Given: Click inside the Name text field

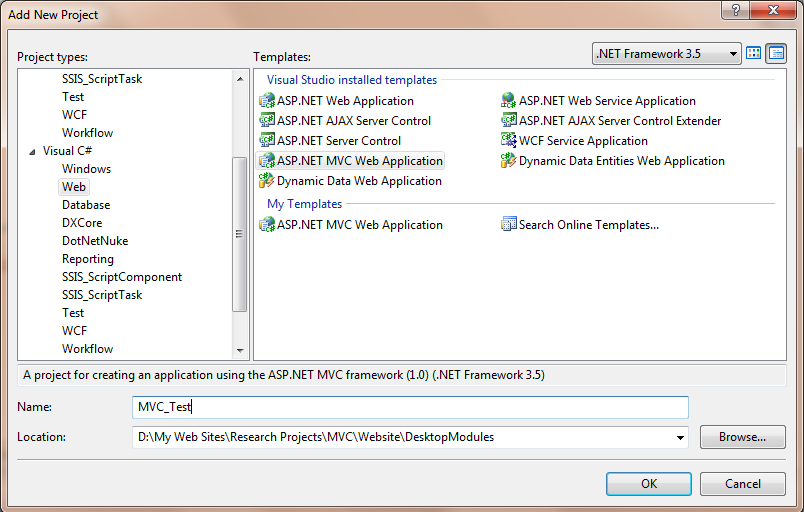Looking at the screenshot, I should (x=410, y=407).
